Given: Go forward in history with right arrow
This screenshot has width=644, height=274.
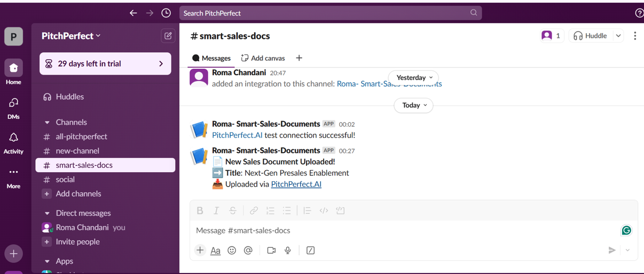Looking at the screenshot, I should tap(150, 13).
